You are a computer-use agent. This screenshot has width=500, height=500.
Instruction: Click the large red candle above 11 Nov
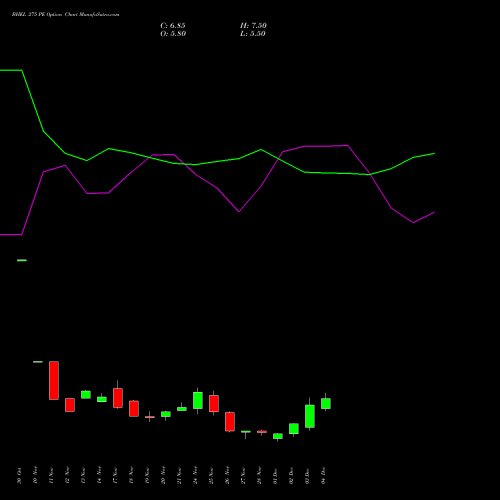coord(54,380)
